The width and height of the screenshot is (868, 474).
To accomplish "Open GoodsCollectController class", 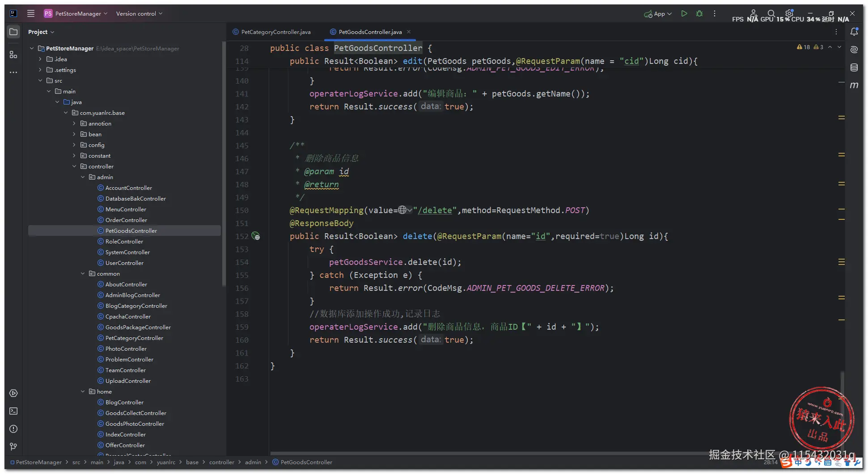I will tap(135, 413).
